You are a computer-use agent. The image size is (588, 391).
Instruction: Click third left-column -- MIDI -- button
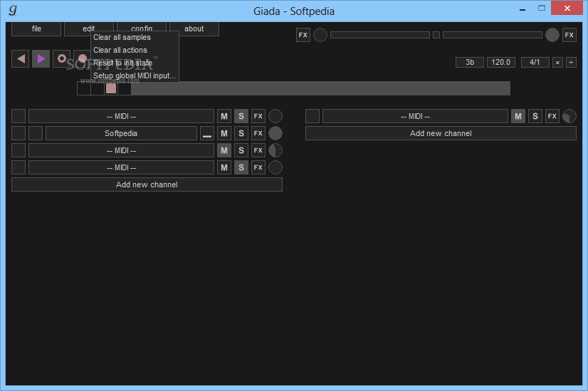[121, 150]
